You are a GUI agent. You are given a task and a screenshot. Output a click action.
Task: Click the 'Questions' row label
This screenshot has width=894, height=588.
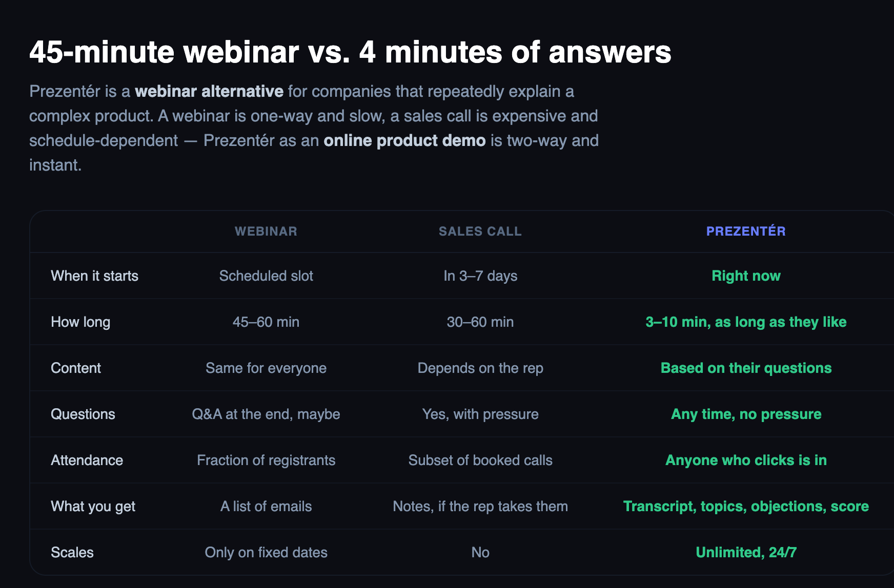click(83, 414)
